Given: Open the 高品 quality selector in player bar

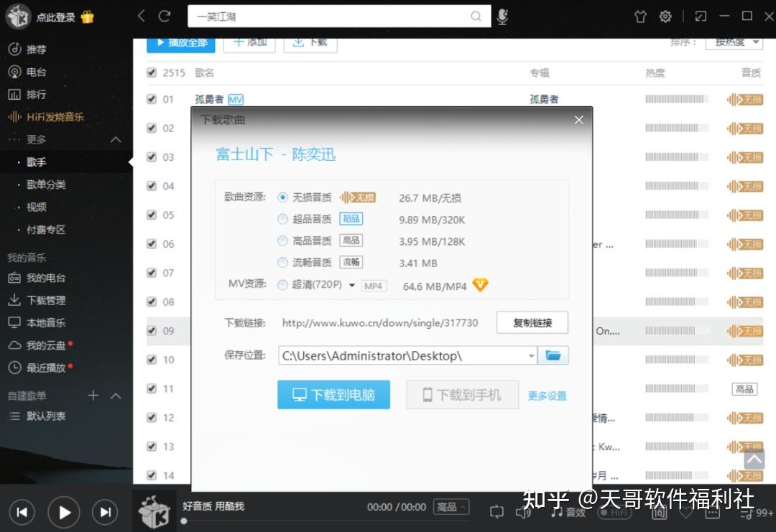Looking at the screenshot, I should 451,507.
